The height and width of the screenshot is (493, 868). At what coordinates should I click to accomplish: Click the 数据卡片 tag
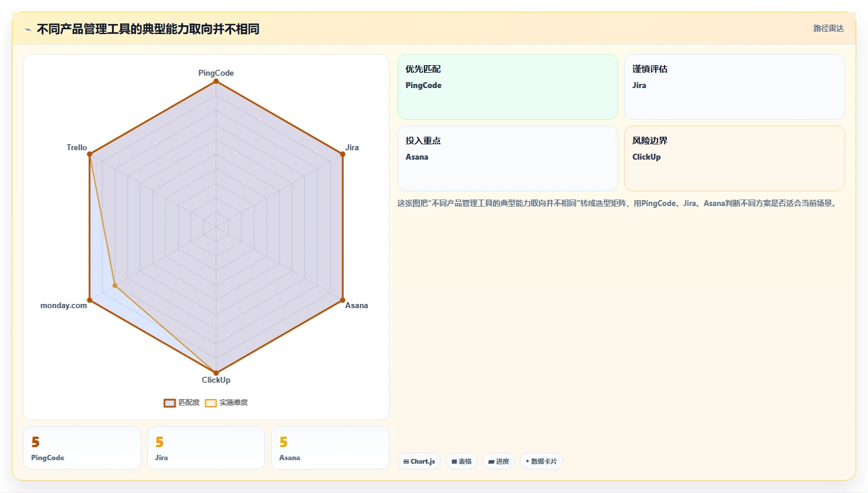(541, 461)
